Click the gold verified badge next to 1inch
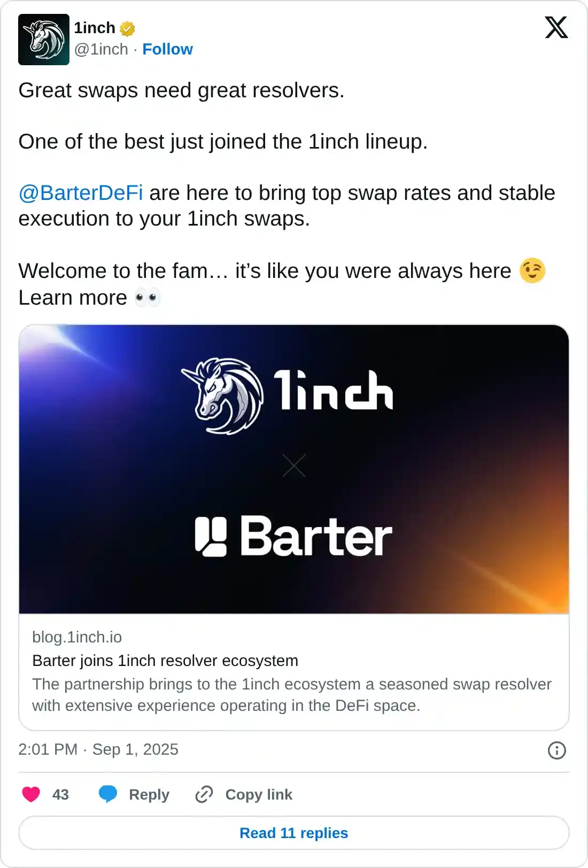588x868 pixels. click(x=127, y=28)
